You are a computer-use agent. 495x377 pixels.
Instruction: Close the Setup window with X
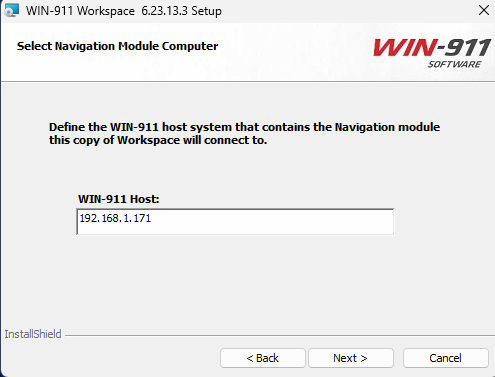point(484,10)
